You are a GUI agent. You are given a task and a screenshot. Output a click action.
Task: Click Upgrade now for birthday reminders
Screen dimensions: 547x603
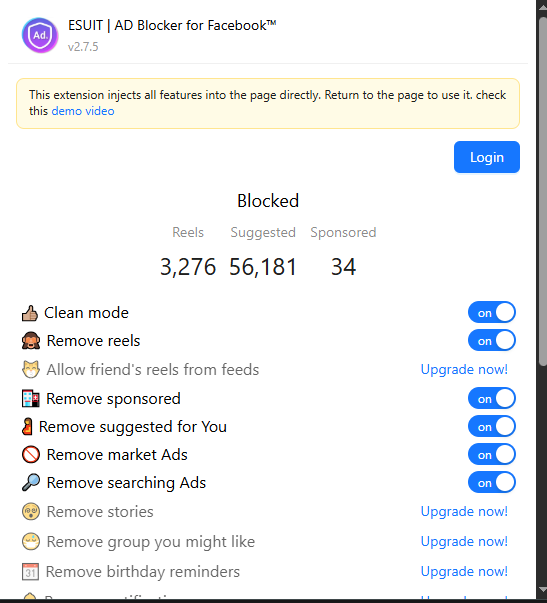point(464,571)
